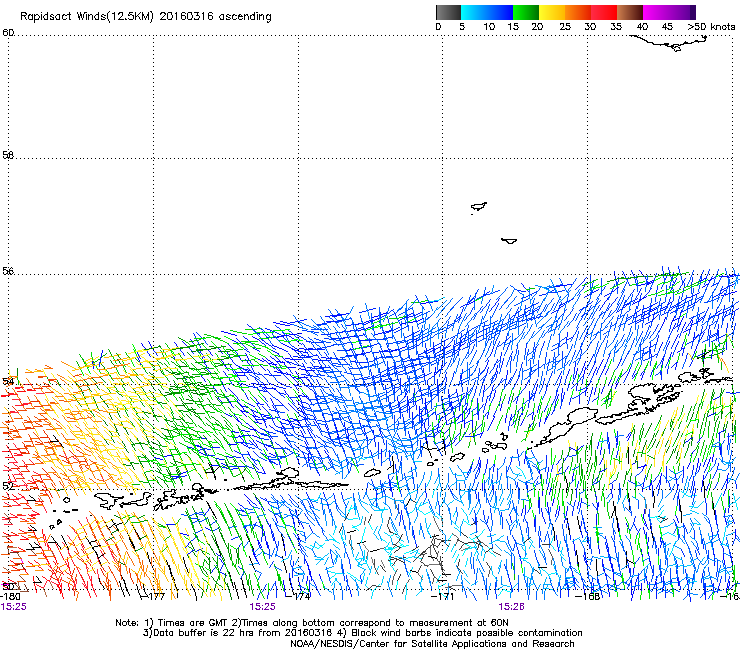Click the coastline outline at the top right
The height and width of the screenshot is (650, 740).
click(x=670, y=43)
